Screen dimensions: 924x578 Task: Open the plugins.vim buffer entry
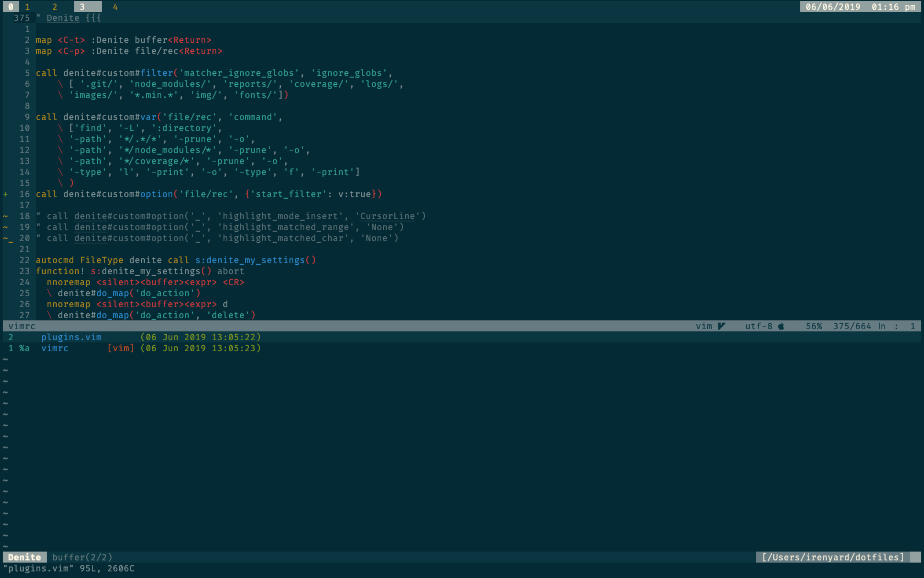point(71,337)
